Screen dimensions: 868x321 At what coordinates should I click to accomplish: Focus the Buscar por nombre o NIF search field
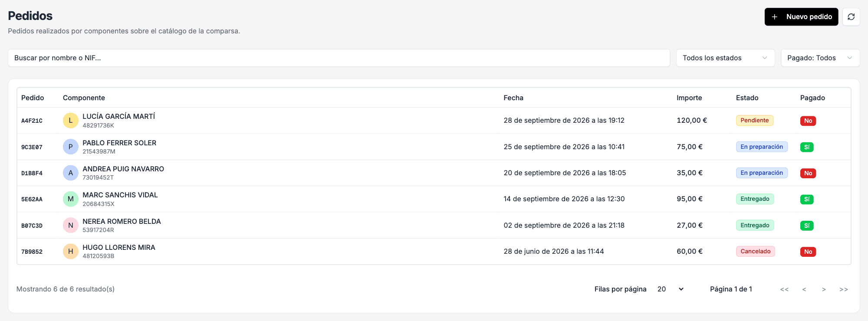[339, 58]
